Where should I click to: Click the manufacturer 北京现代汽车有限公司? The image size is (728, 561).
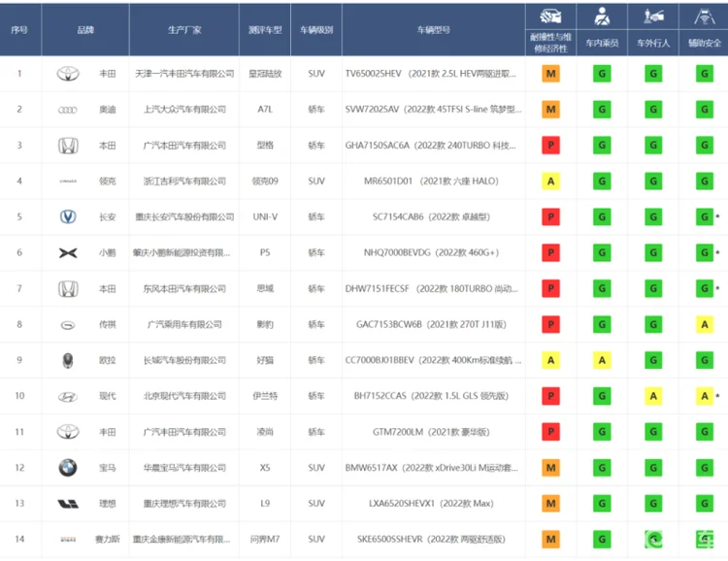tap(184, 396)
